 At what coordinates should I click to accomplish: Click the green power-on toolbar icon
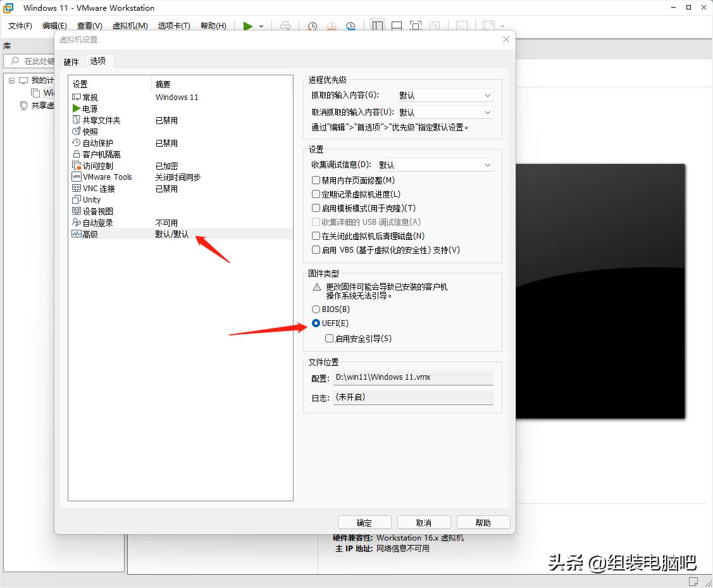coord(247,26)
